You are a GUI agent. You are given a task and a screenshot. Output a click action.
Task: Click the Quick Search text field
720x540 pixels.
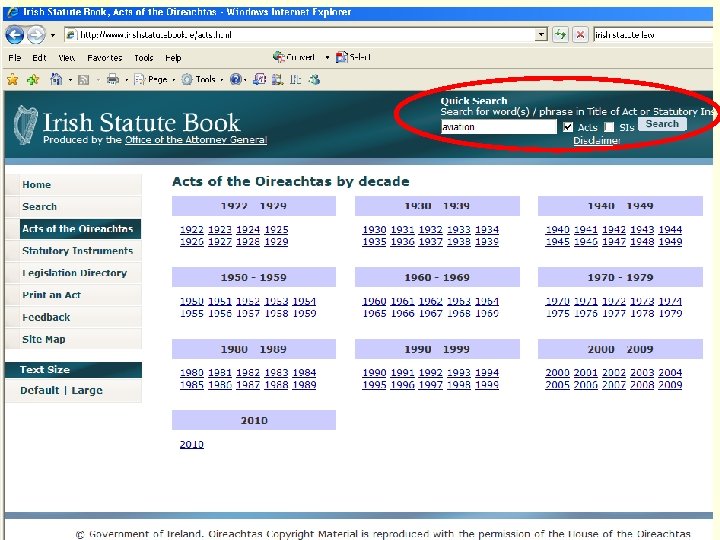pyautogui.click(x=499, y=127)
